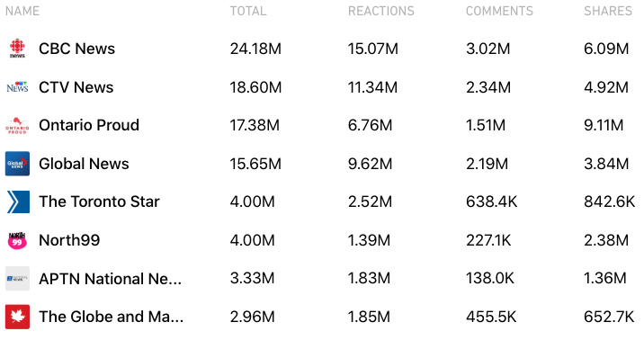The image size is (644, 340).
Task: Click CTV News total value 18.60M
Action: tap(255, 87)
